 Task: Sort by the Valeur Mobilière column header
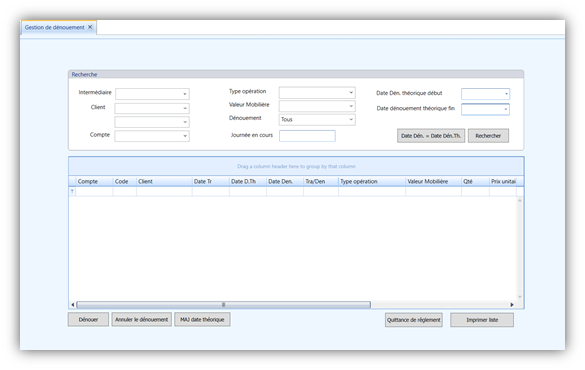[x=434, y=181]
